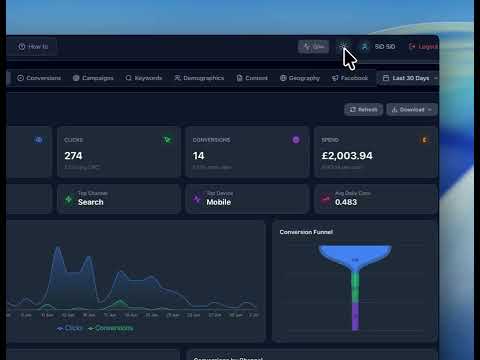
Task: Click the Logout link
Action: pyautogui.click(x=423, y=47)
